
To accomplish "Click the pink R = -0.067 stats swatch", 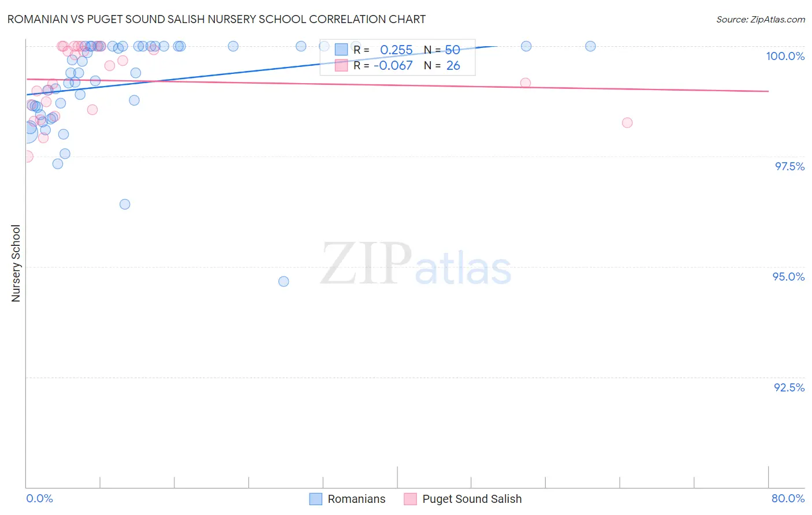I will 341,65.
